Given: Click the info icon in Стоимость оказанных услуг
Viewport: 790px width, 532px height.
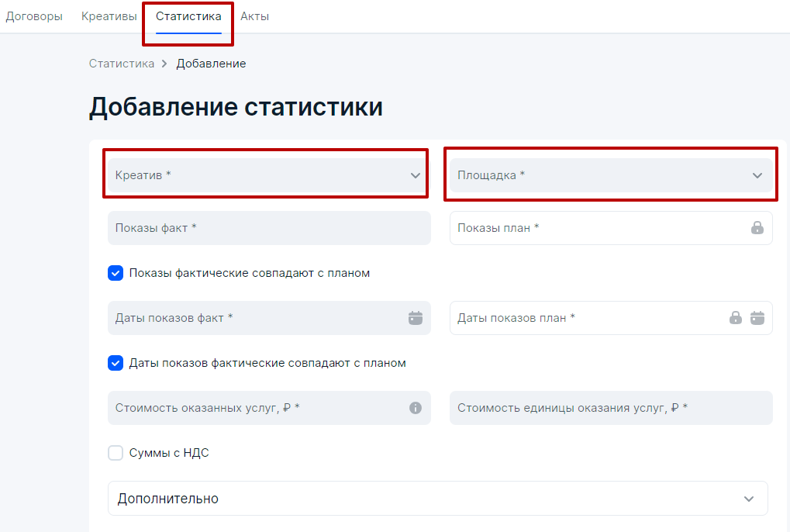Looking at the screenshot, I should (x=415, y=408).
